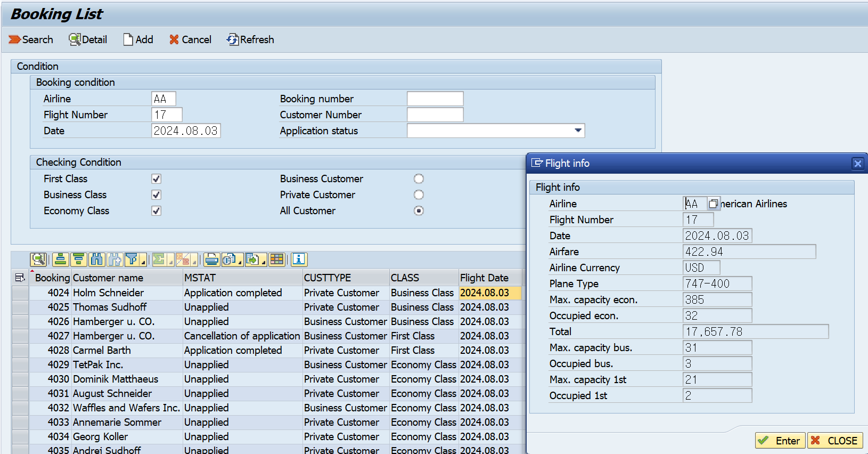Toggle the Business Class checkbox

[x=156, y=195]
